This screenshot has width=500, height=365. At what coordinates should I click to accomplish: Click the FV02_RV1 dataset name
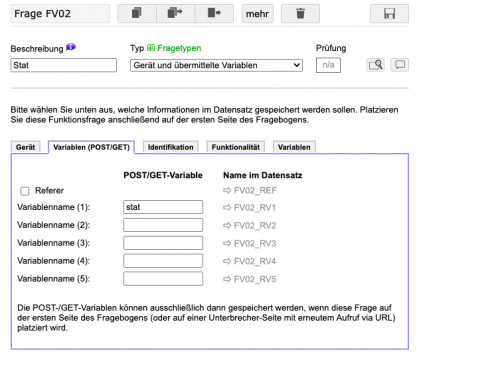[x=255, y=208]
